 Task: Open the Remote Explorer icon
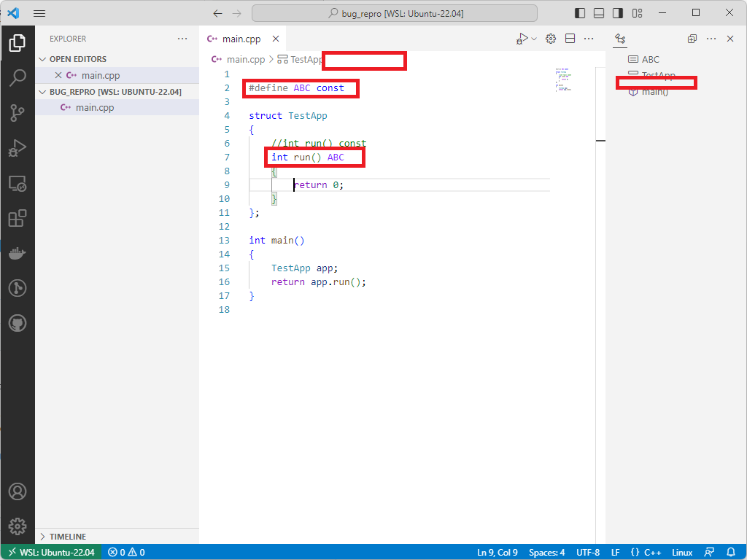(18, 183)
